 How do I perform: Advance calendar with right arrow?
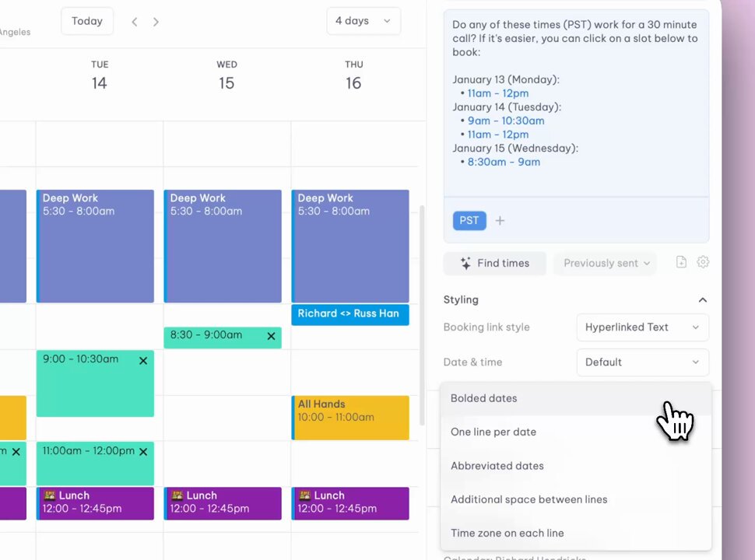[156, 22]
